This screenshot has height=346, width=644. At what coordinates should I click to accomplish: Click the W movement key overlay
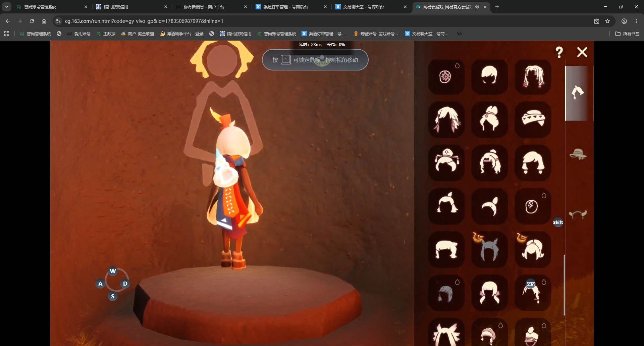pyautogui.click(x=113, y=271)
